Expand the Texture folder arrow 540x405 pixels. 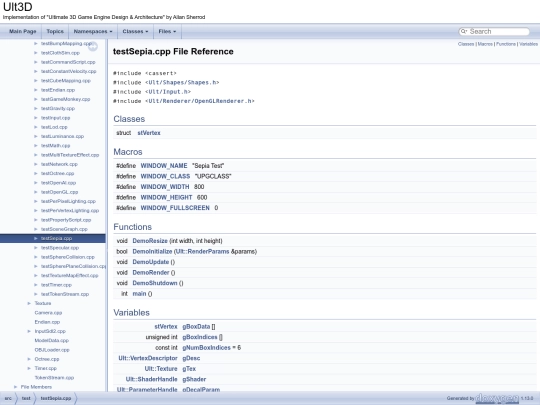click(29, 303)
